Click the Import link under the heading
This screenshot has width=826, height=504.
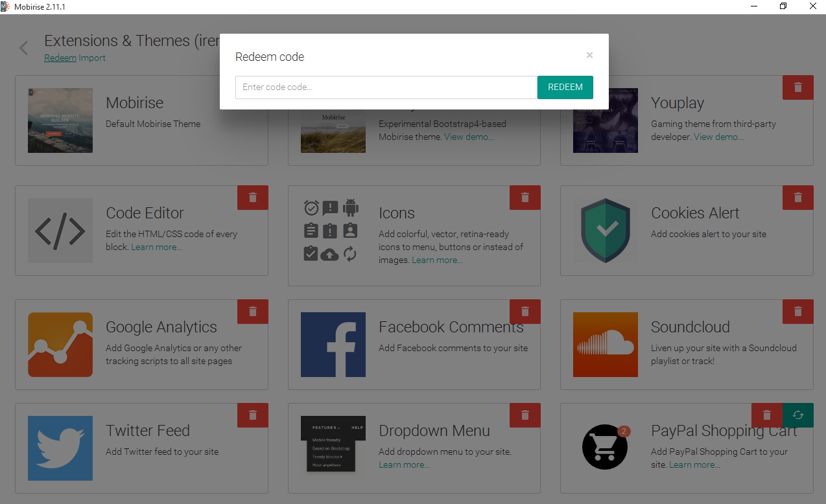92,58
